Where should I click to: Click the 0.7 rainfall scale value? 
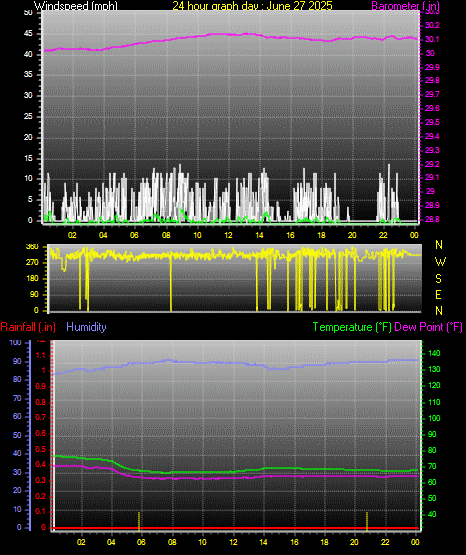41,418
